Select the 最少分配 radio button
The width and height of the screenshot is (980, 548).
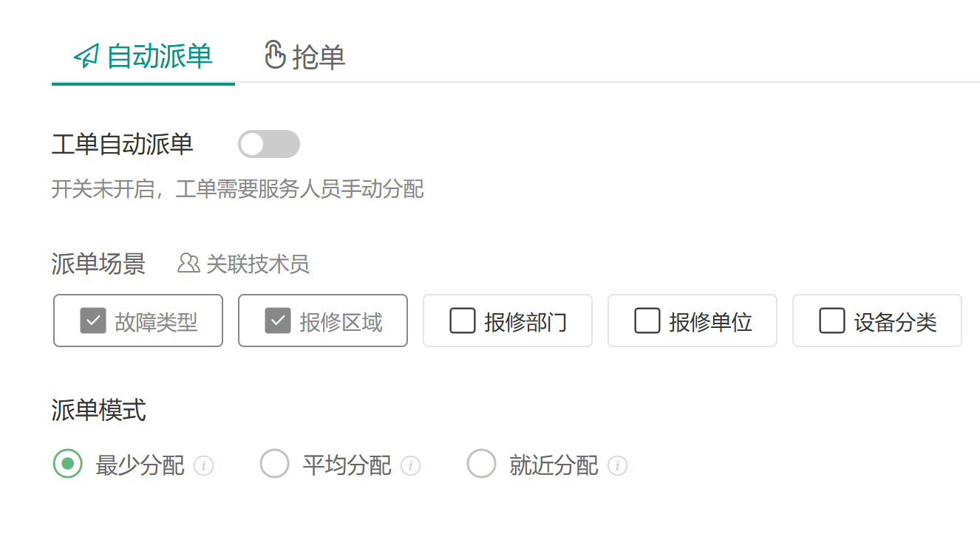[68, 464]
